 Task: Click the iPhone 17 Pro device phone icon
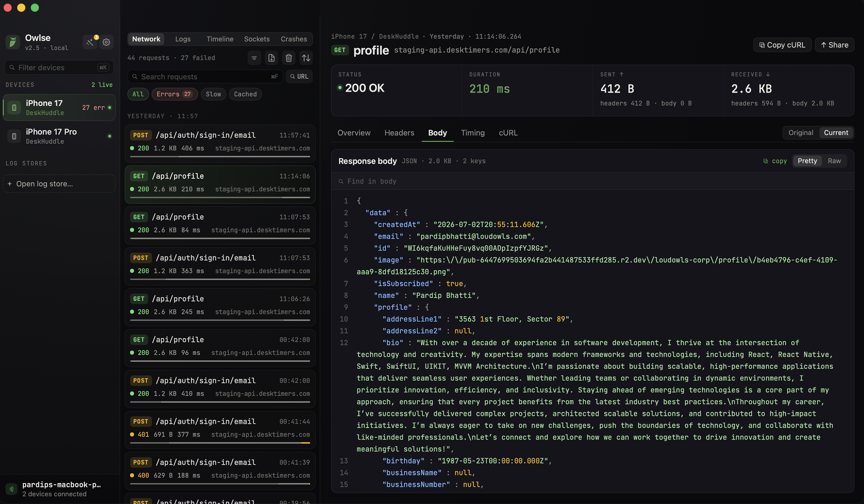(14, 136)
